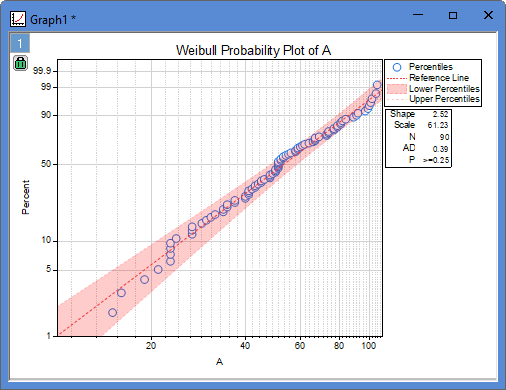This screenshot has width=506, height=390.
Task: Click the 60 X-axis tick label
Action: click(300, 346)
